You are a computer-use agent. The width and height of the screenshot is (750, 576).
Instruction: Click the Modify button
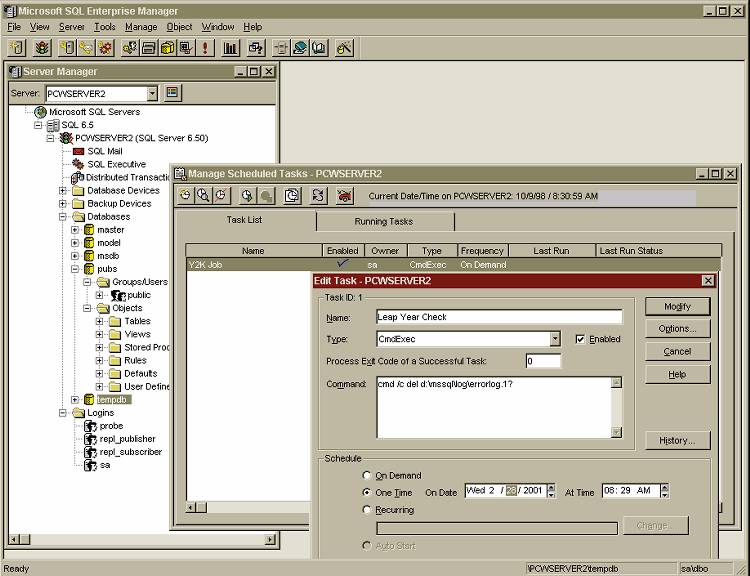point(677,307)
